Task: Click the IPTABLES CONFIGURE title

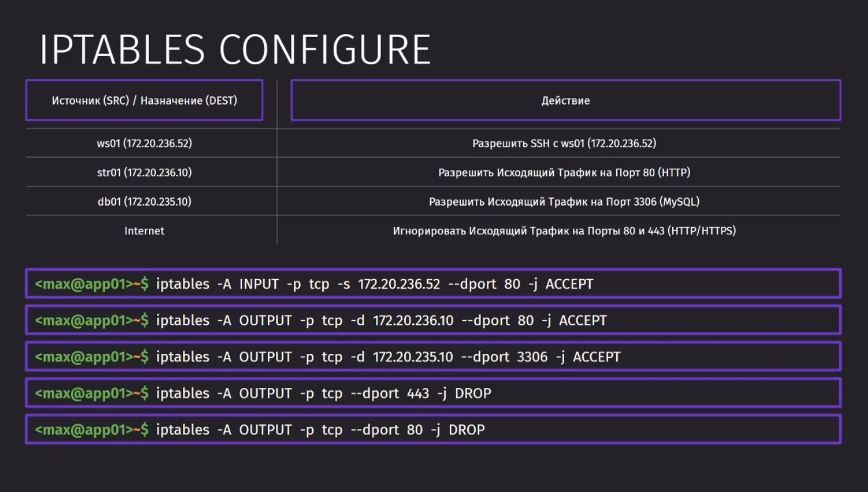Action: click(x=234, y=50)
